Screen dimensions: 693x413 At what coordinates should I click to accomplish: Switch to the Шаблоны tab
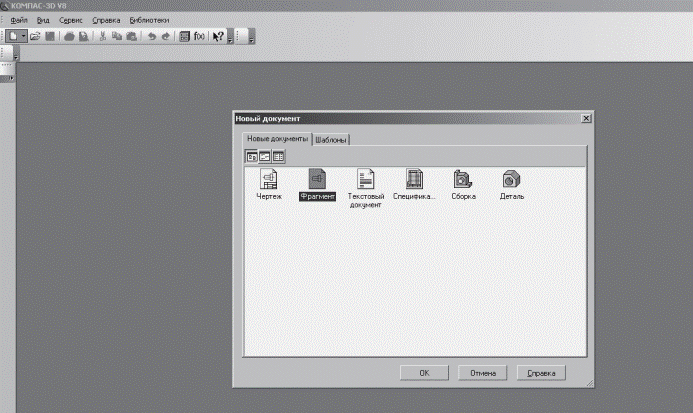click(331, 140)
